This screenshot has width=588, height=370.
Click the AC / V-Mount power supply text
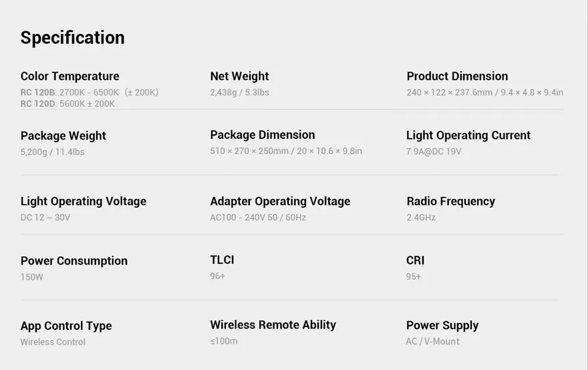tap(432, 341)
